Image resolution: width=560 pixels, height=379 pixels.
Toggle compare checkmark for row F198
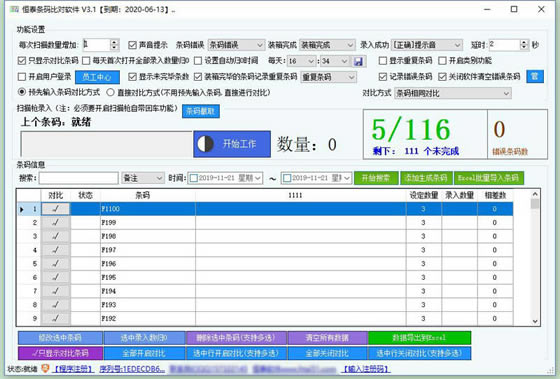click(55, 236)
